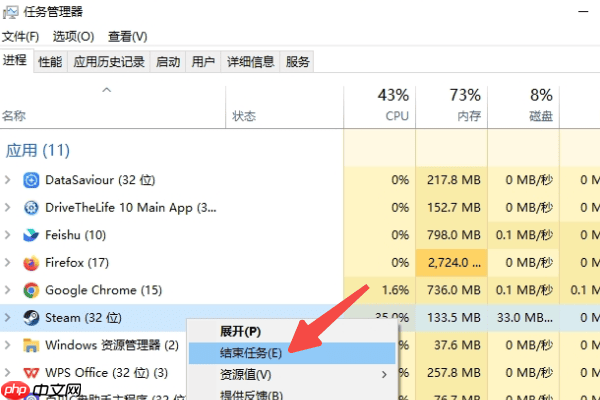
Task: Click the 736.0 MB memory cell for Chrome
Action: [452, 290]
